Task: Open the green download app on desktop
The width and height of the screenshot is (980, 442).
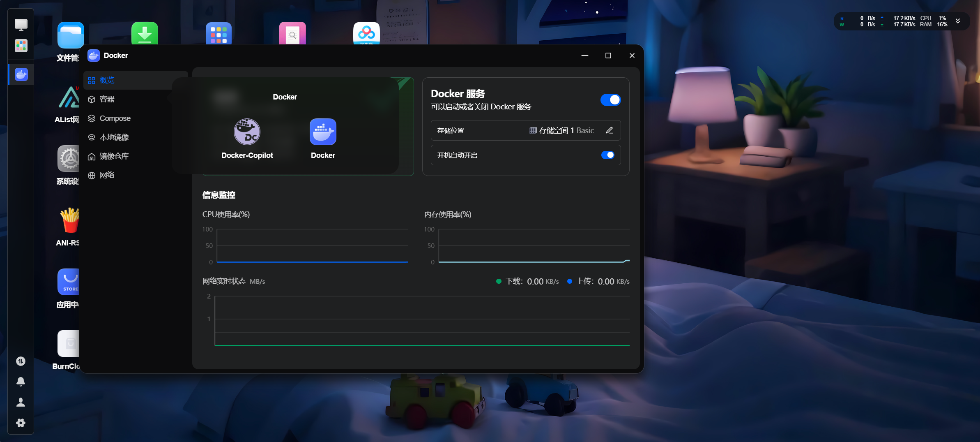Action: (145, 33)
